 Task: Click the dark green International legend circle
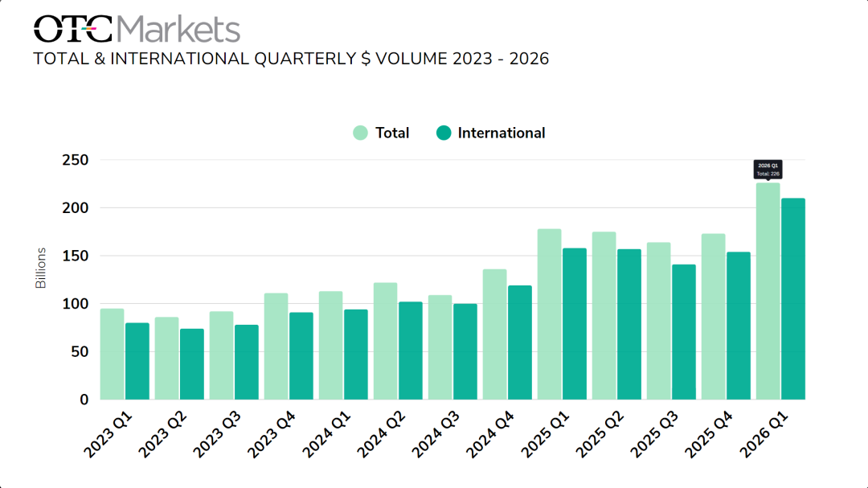[444, 133]
